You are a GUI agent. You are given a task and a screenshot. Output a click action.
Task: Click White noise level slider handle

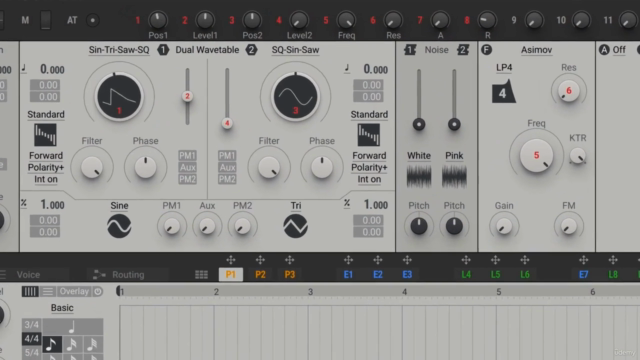(419, 124)
